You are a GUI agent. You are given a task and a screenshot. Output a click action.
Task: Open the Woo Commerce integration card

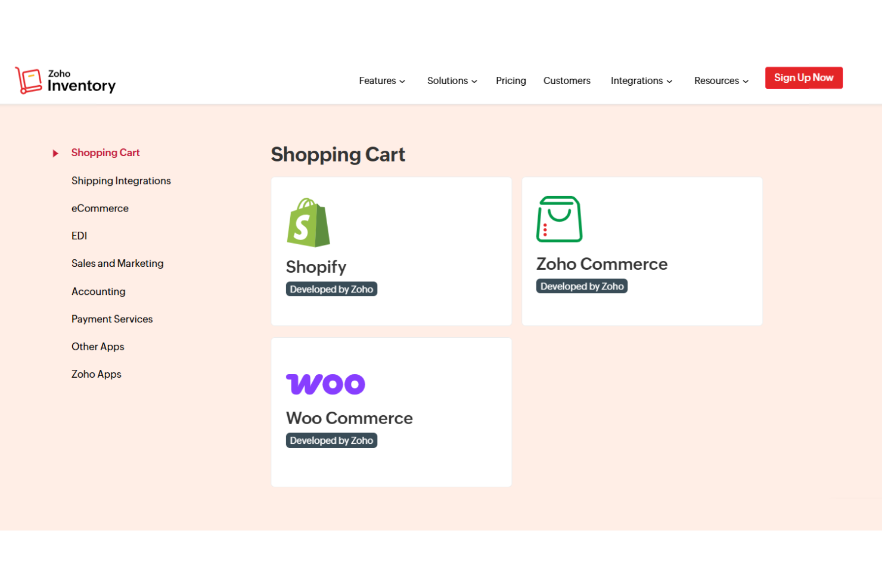[392, 412]
